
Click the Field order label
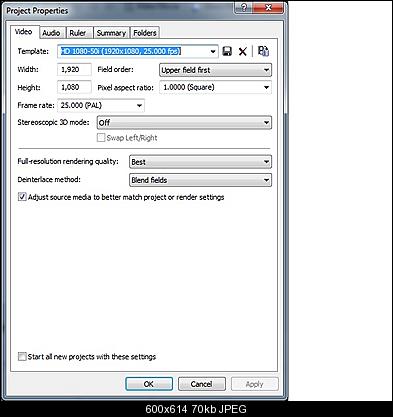point(115,70)
